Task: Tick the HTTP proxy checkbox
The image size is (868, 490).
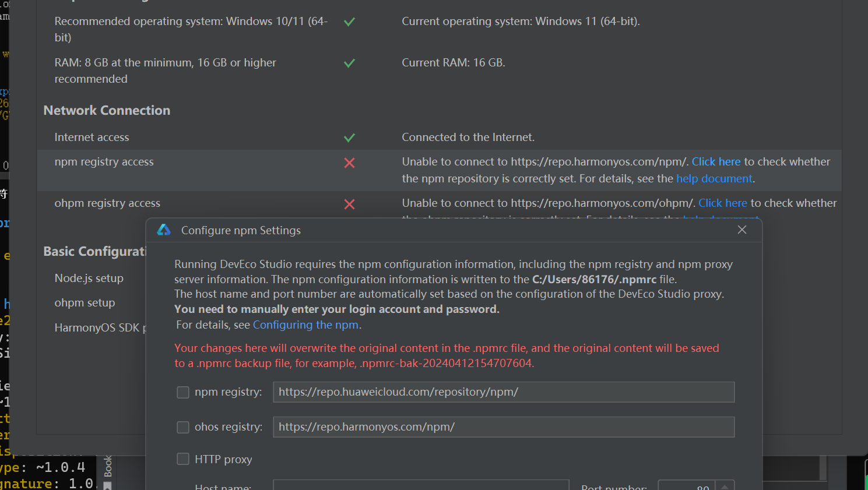Action: (x=183, y=459)
